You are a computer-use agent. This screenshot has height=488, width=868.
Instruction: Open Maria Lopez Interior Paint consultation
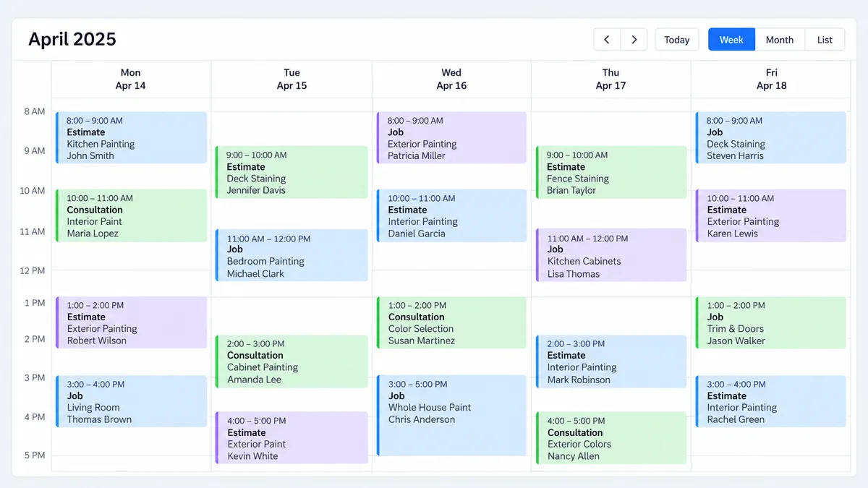click(131, 215)
